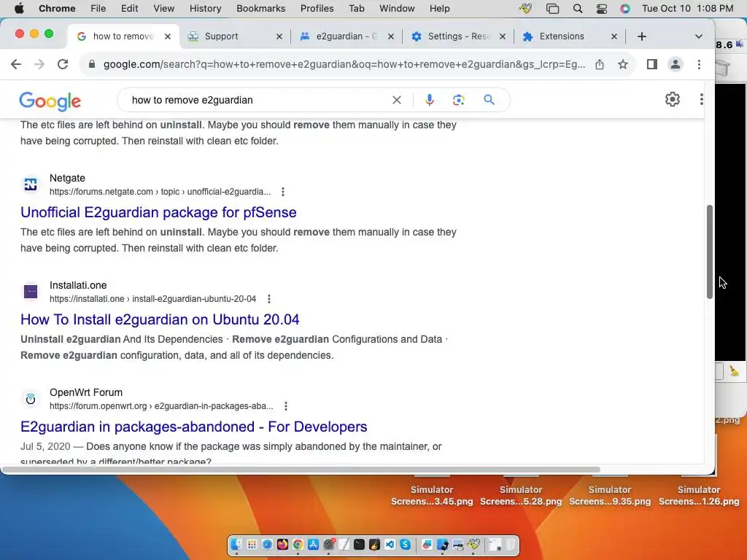
Task: Open How To Install e2guardian on Ubuntu 20.04
Action: click(x=160, y=319)
